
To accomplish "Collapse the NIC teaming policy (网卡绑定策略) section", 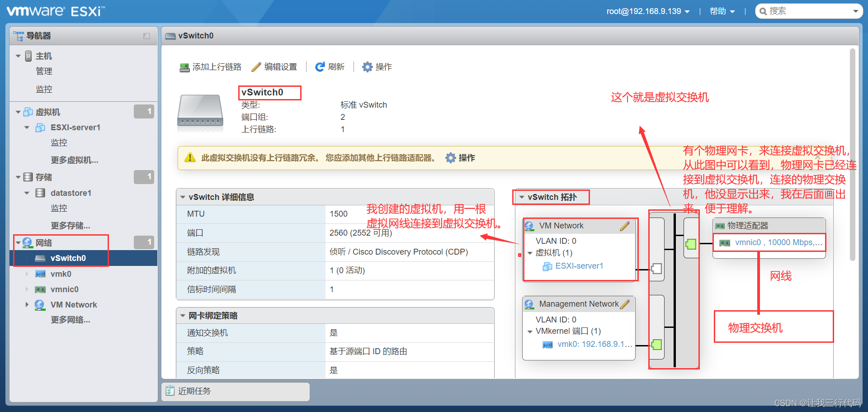I will [183, 316].
